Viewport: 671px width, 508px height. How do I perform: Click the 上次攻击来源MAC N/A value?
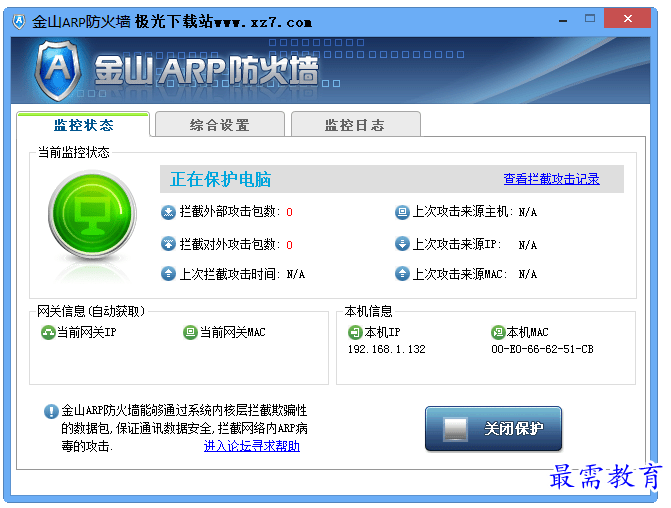click(x=528, y=274)
